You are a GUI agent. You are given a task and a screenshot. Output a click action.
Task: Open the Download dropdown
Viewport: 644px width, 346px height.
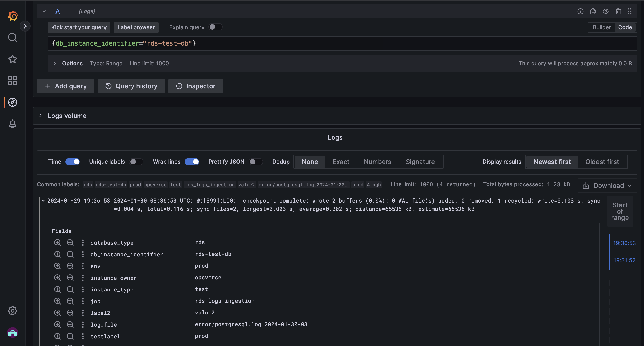(607, 186)
